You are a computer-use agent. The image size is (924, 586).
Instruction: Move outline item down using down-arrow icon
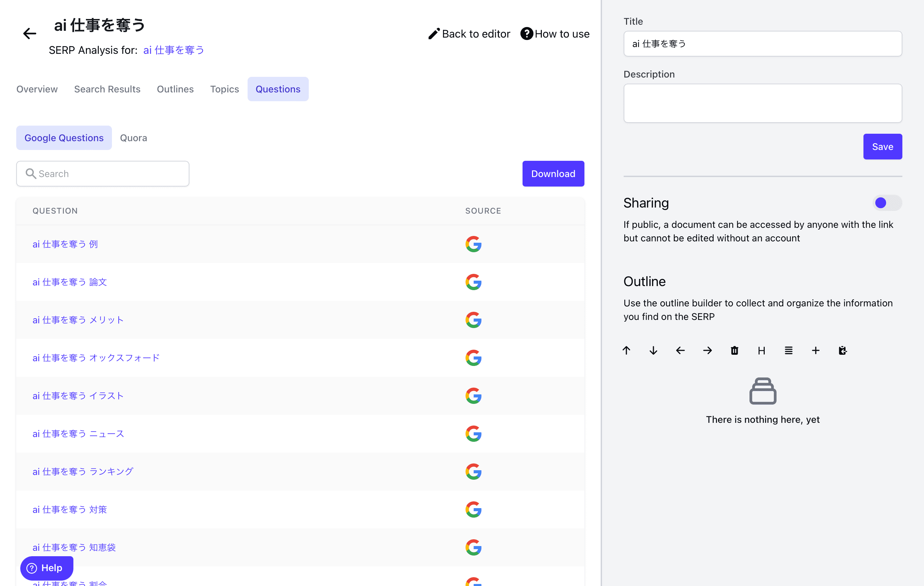(x=653, y=350)
